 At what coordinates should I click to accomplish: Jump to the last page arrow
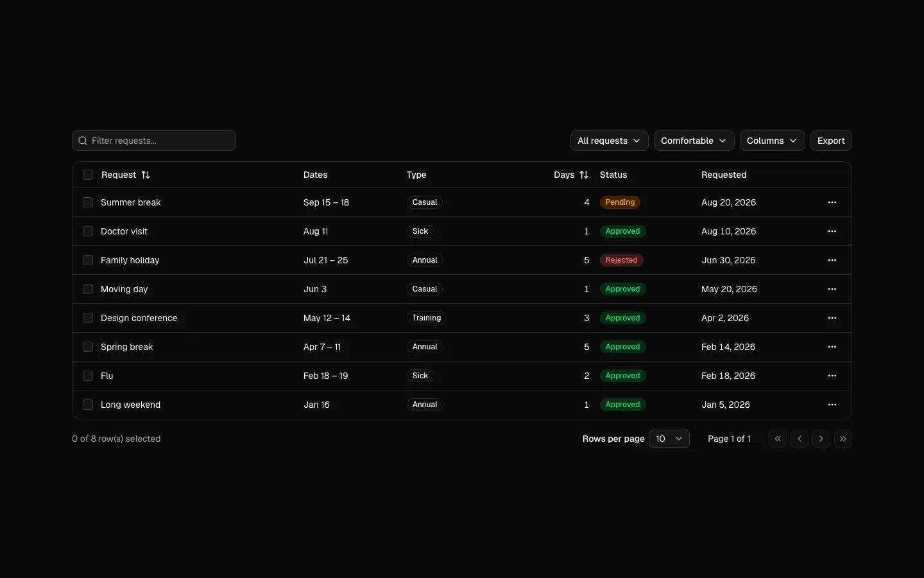click(843, 439)
